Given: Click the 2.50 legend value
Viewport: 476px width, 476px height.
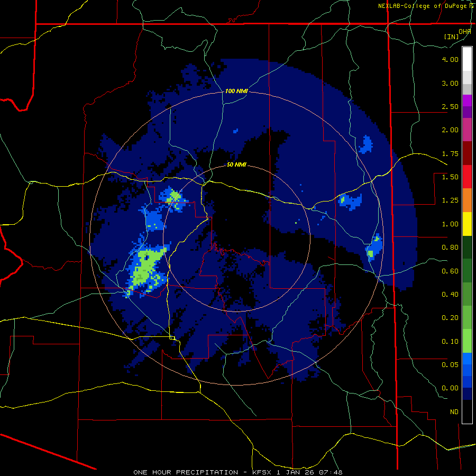Looking at the screenshot, I should (450, 106).
